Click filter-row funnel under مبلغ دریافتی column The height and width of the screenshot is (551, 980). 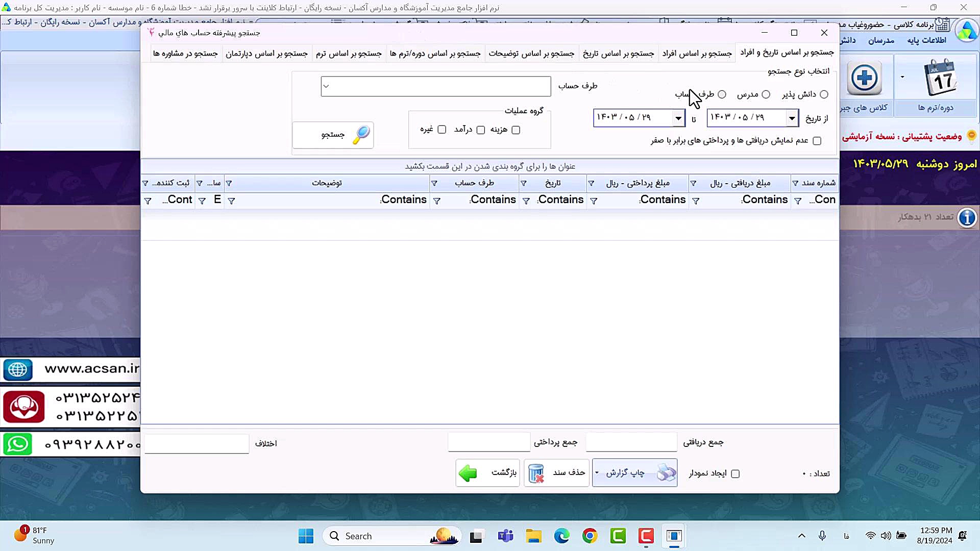pos(695,201)
